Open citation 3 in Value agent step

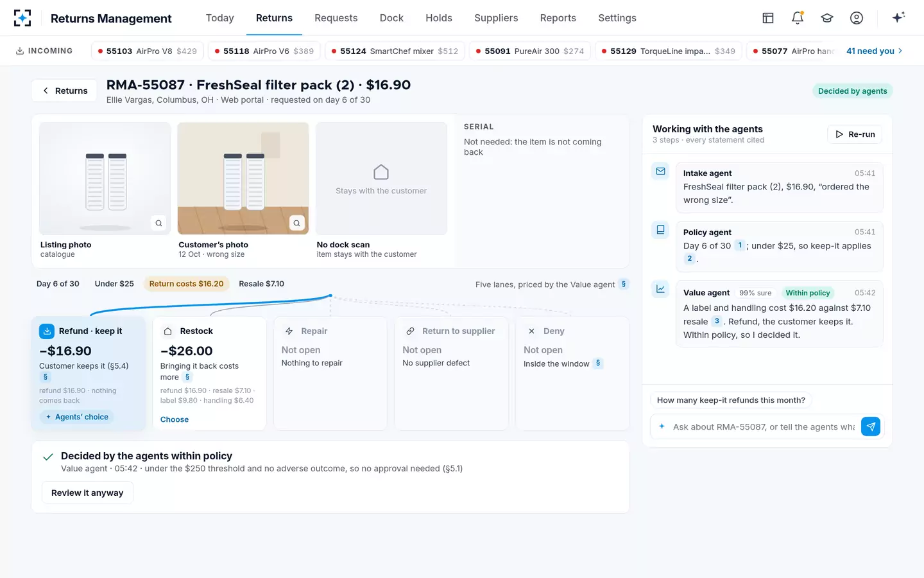(717, 321)
